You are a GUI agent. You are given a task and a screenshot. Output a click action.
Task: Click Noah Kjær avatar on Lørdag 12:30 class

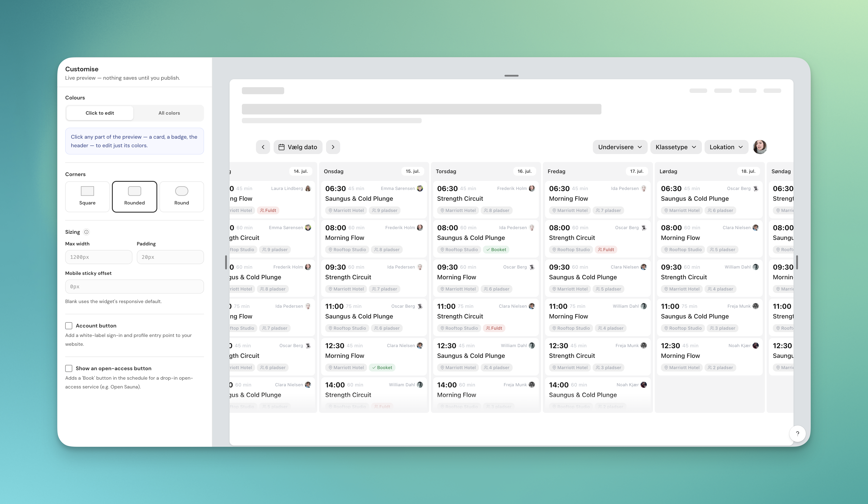coord(755,345)
